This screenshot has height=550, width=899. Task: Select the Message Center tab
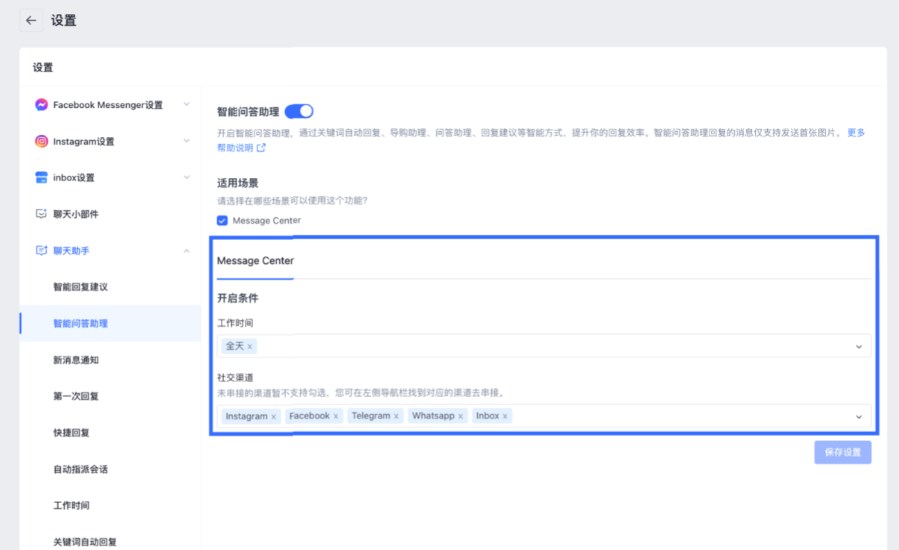[255, 261]
